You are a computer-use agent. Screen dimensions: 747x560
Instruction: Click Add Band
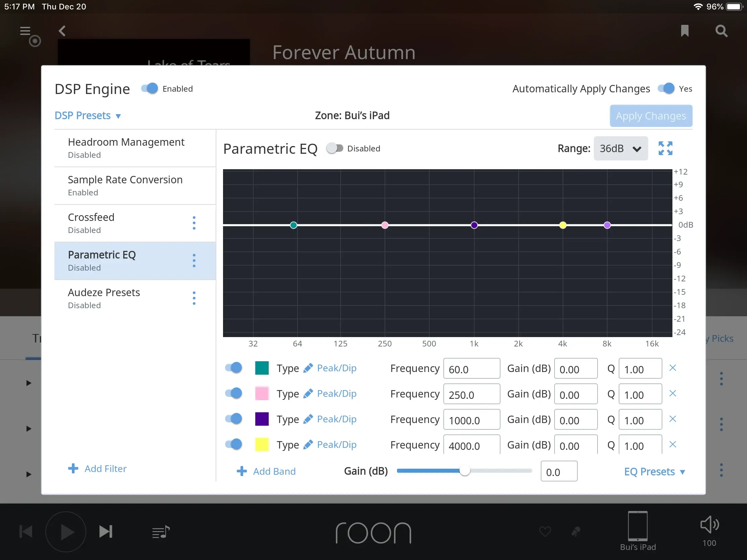click(266, 471)
